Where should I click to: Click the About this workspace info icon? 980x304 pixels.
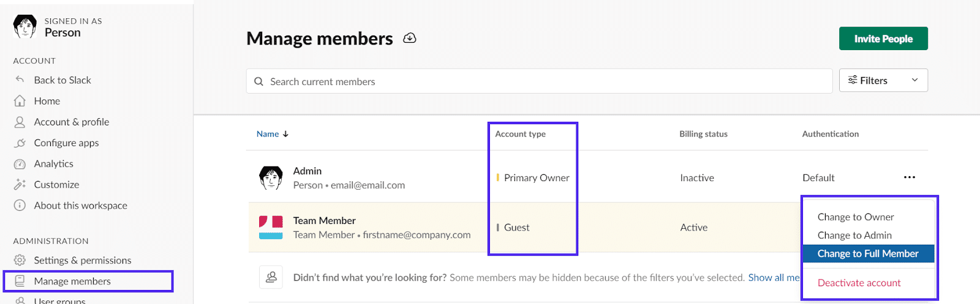coord(20,206)
